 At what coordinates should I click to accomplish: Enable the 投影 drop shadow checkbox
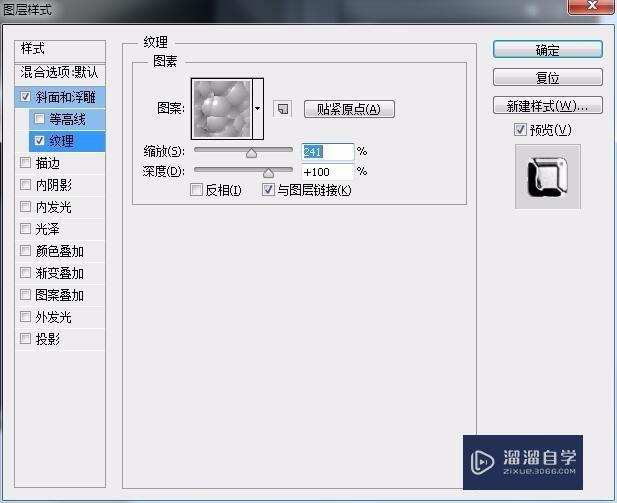pyautogui.click(x=26, y=338)
